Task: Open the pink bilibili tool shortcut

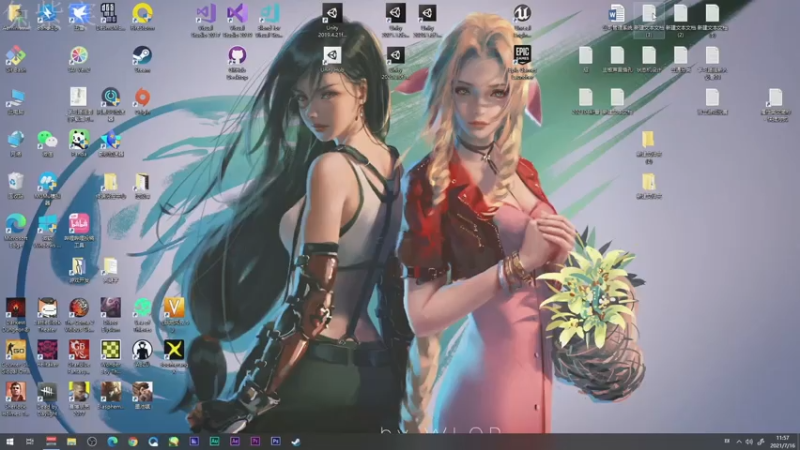Action: pos(79,231)
